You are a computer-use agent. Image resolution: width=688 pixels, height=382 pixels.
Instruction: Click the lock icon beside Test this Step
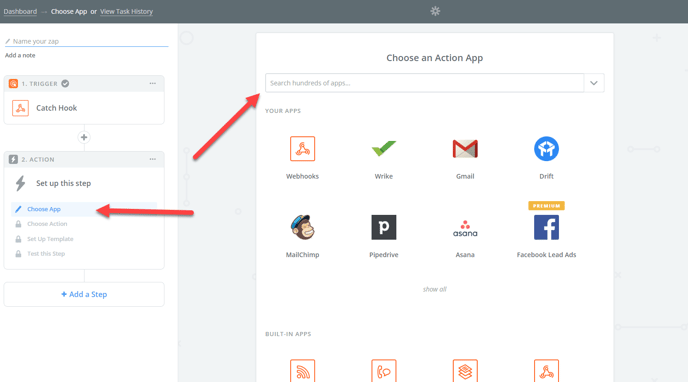[18, 253]
